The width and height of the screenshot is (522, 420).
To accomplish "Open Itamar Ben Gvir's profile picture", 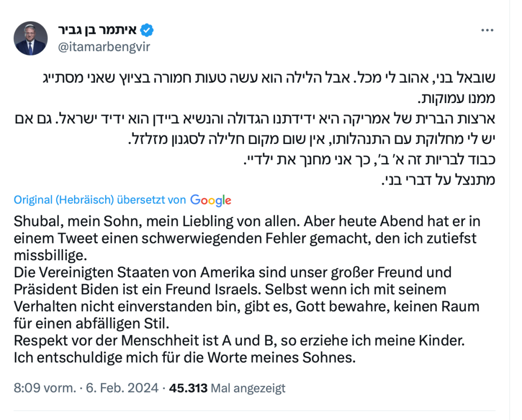I will pyautogui.click(x=31, y=38).
